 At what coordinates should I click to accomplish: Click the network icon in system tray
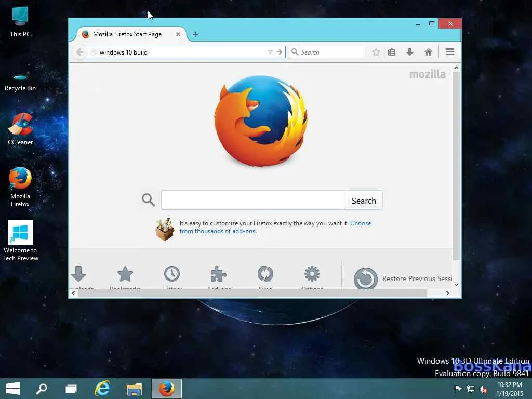pyautogui.click(x=471, y=389)
